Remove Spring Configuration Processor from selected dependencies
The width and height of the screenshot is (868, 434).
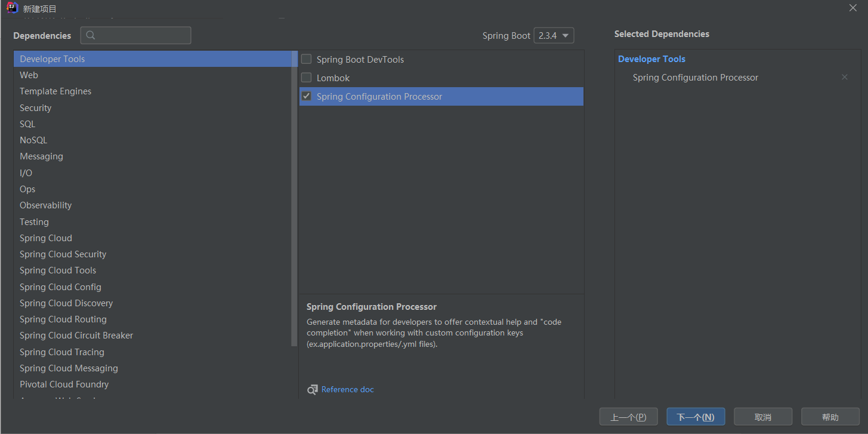[x=844, y=77]
